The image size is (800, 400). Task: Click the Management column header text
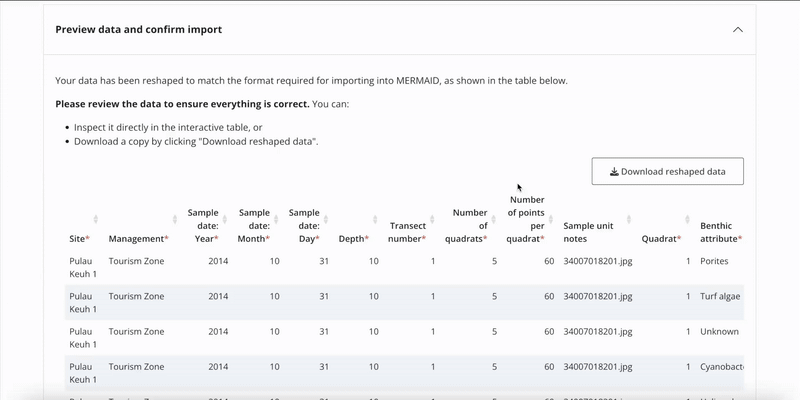(x=138, y=239)
